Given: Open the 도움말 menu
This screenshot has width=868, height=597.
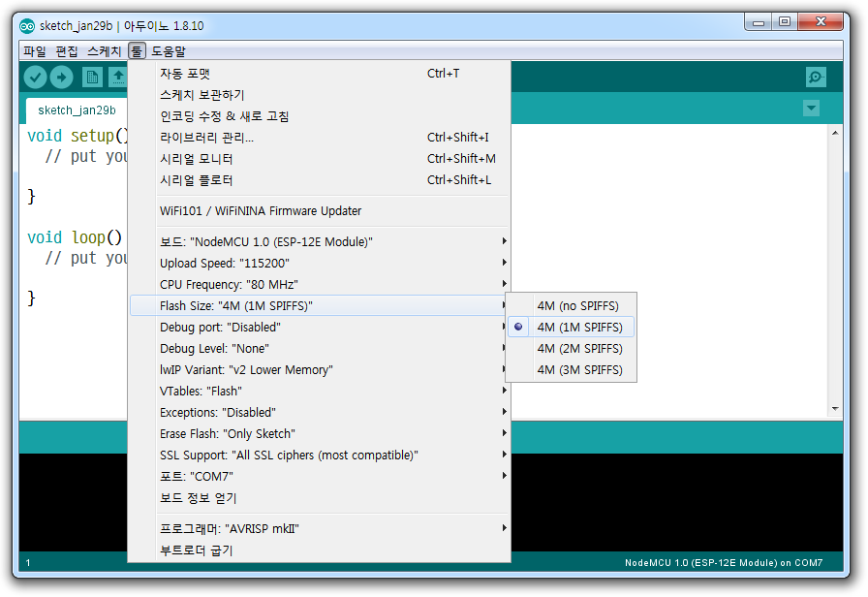Looking at the screenshot, I should click(169, 51).
